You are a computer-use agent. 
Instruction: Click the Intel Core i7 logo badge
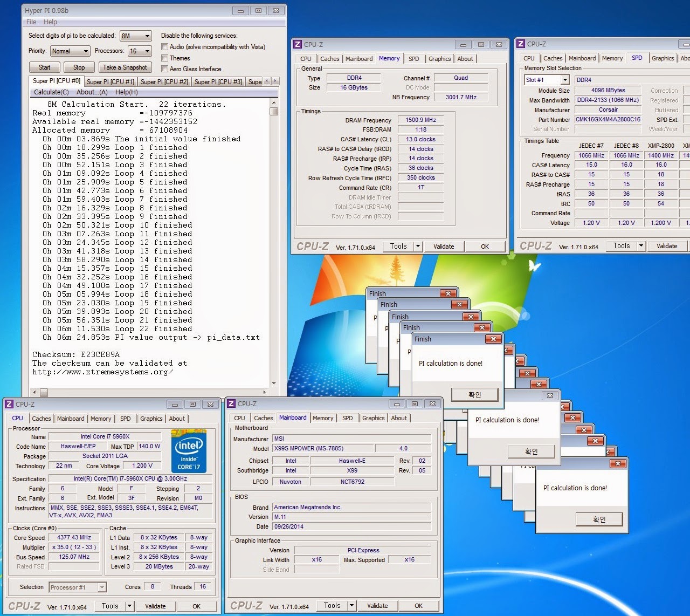coord(189,451)
